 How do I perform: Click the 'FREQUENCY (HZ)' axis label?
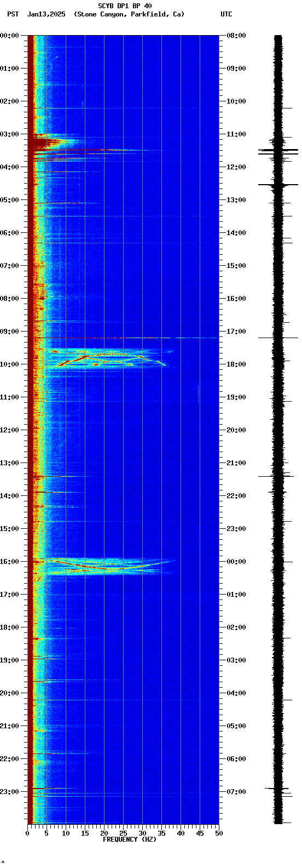[130, 840]
